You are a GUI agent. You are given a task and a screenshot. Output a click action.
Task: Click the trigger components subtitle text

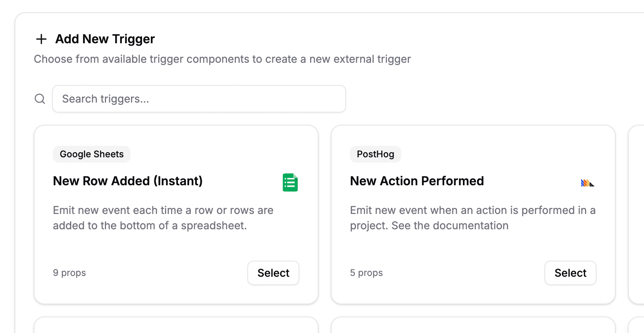222,59
